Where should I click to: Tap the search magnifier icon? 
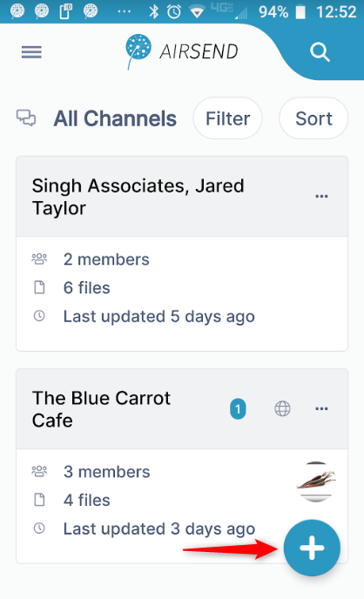click(x=320, y=52)
